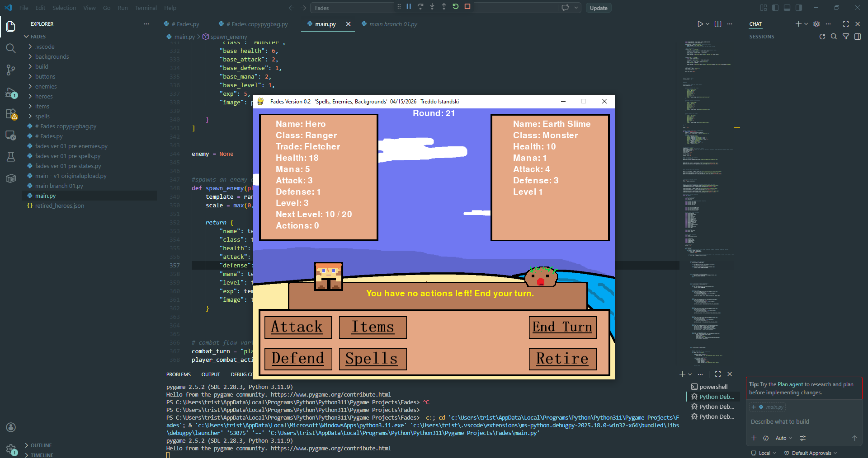Click the chat input 'Describe what to build'
Viewport: 868px width, 458px height.
780,421
